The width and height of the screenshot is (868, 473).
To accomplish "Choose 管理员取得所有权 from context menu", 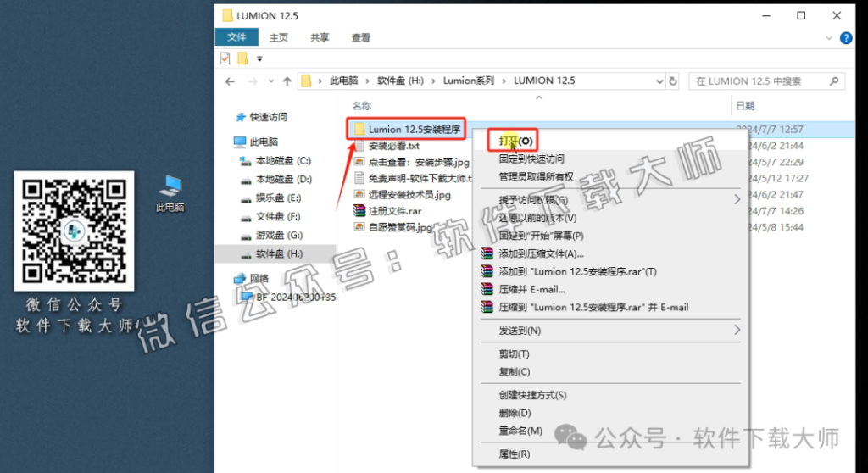I will tap(536, 176).
